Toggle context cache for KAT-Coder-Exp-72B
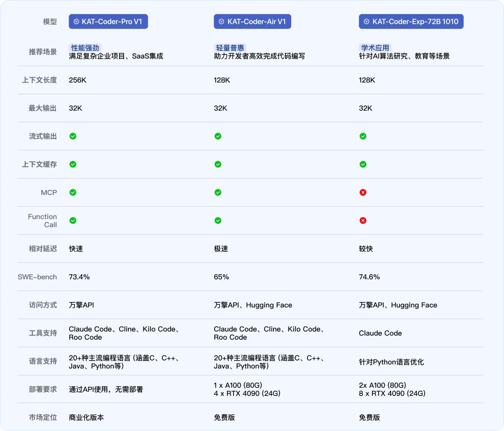Image resolution: width=504 pixels, height=431 pixels. pyautogui.click(x=363, y=164)
